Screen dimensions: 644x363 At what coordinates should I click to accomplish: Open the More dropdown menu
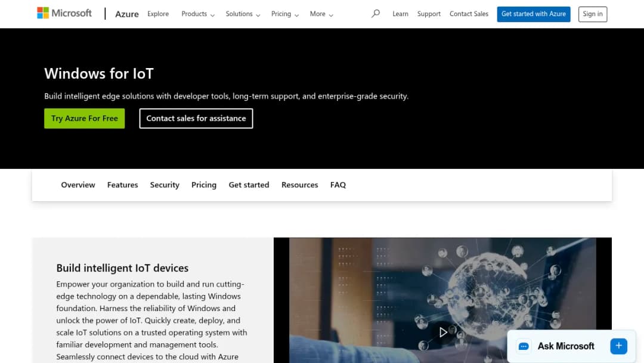[321, 14]
